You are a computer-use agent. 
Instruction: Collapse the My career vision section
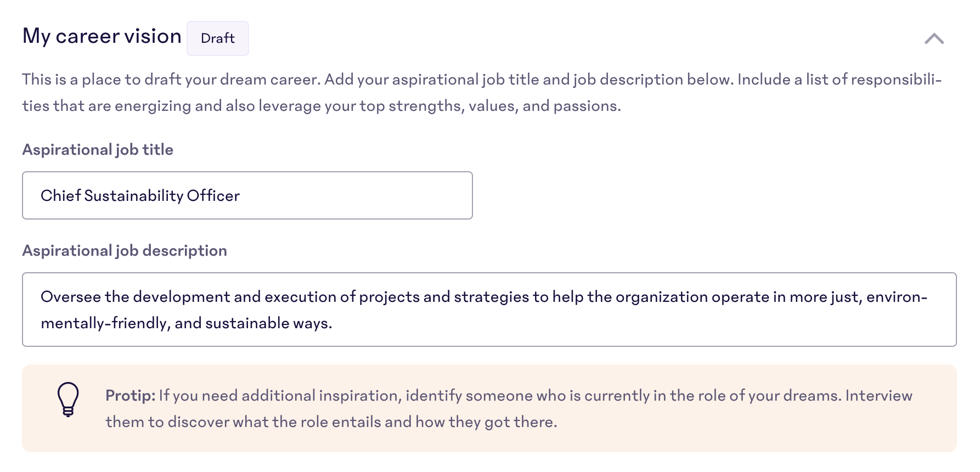pos(934,38)
